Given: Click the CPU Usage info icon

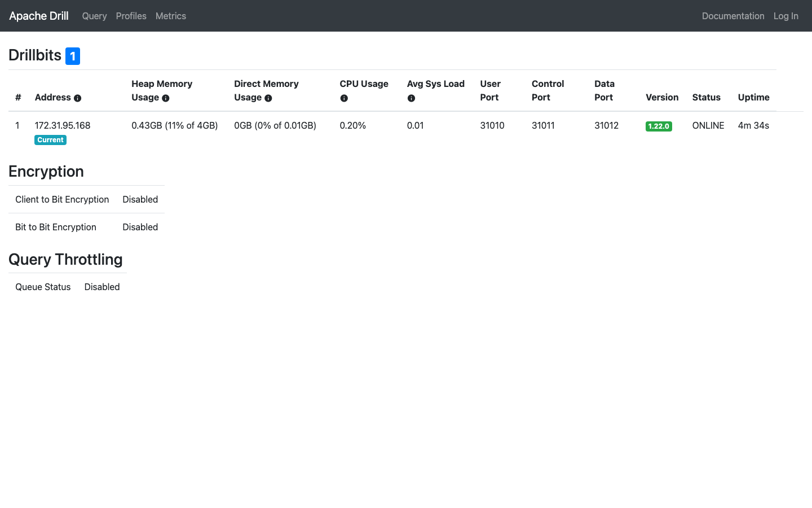Looking at the screenshot, I should tap(344, 98).
